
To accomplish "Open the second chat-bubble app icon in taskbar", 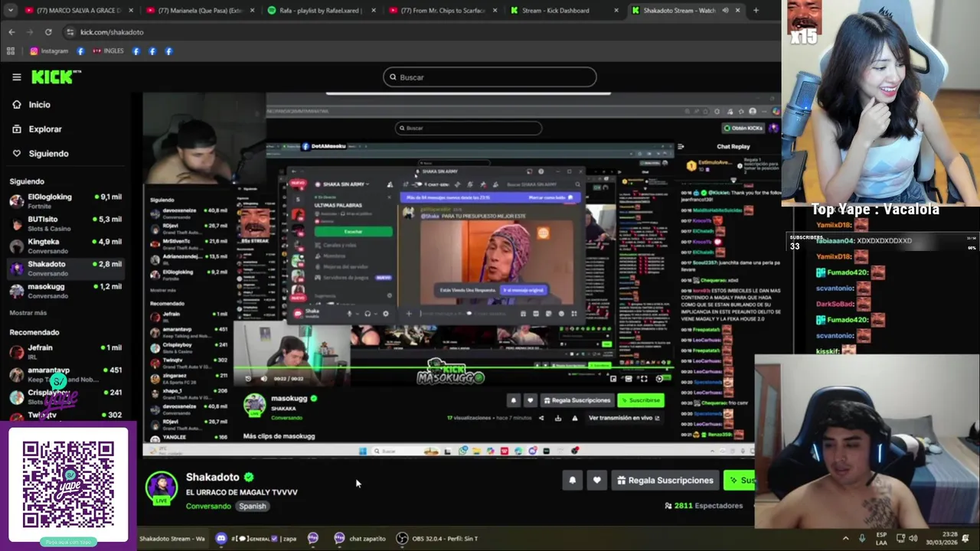I will [339, 539].
